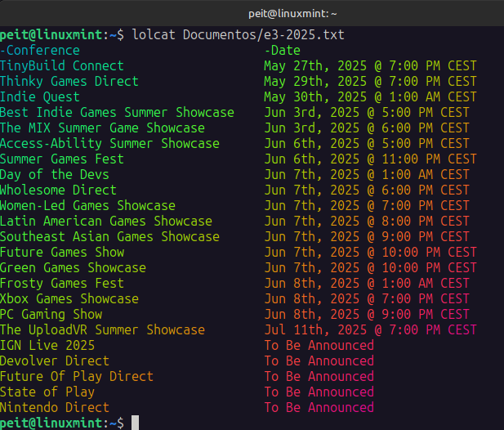Click the typed command lolcat Documentos/e3-2025.txt
504x430 pixels.
[x=239, y=34]
